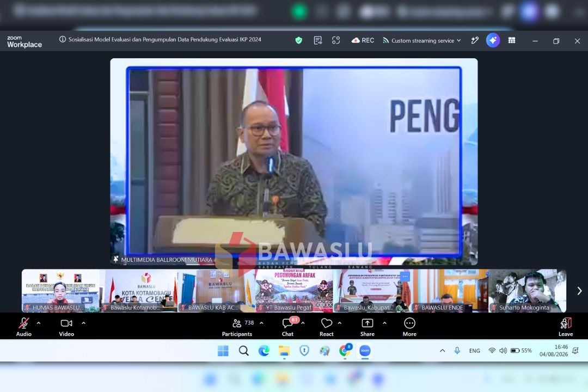
Task: Launch Microsoft Edge from the taskbar
Action: point(264,351)
